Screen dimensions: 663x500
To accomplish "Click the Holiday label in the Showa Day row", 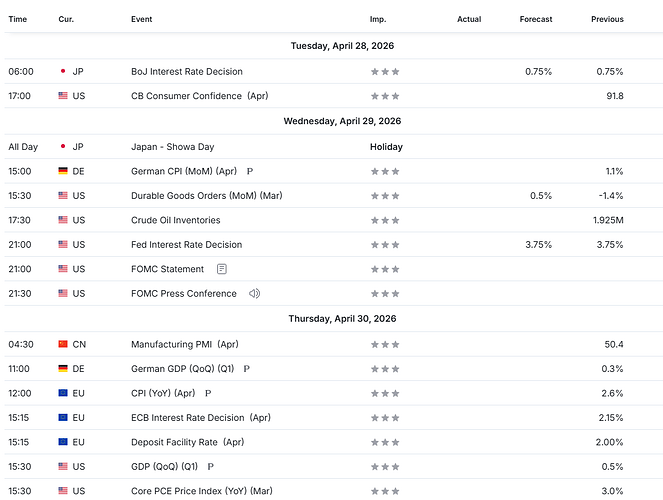I will 386,147.
